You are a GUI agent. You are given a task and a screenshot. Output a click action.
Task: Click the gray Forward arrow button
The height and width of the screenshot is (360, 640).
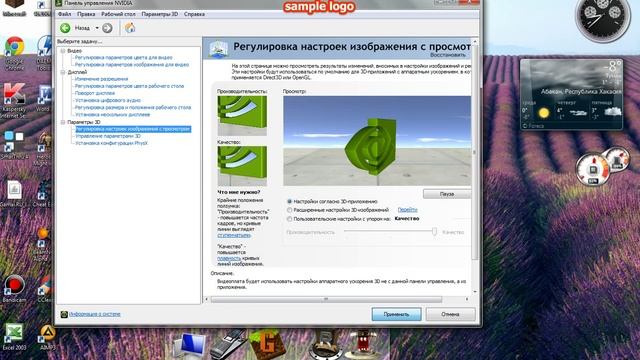click(107, 28)
